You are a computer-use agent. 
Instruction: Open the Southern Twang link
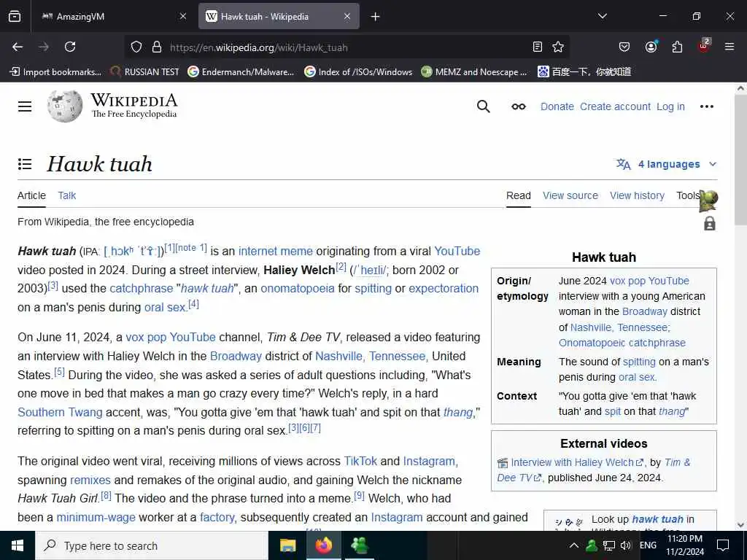pyautogui.click(x=60, y=412)
